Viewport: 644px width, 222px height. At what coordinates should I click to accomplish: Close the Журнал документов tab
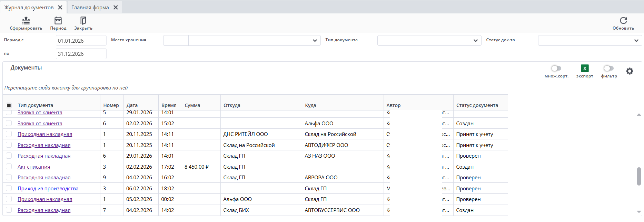click(x=60, y=7)
